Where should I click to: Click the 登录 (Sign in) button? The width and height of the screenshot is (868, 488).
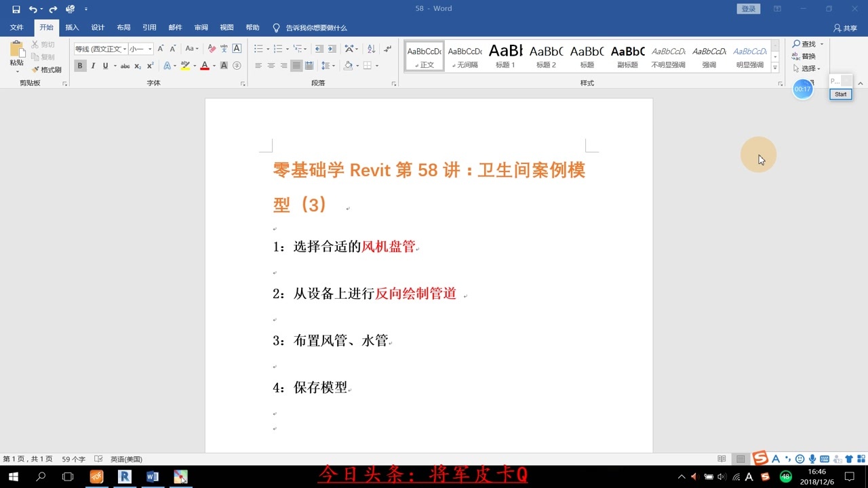[x=749, y=9]
